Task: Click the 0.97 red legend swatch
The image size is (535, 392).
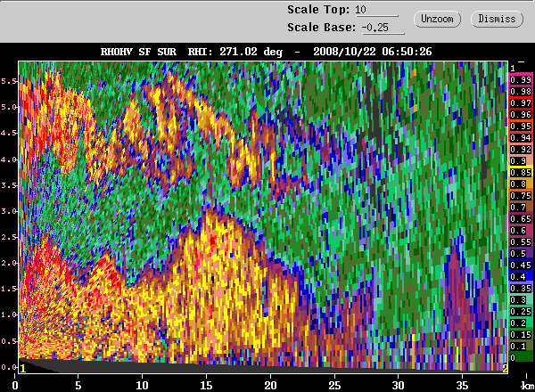Action: (x=521, y=103)
